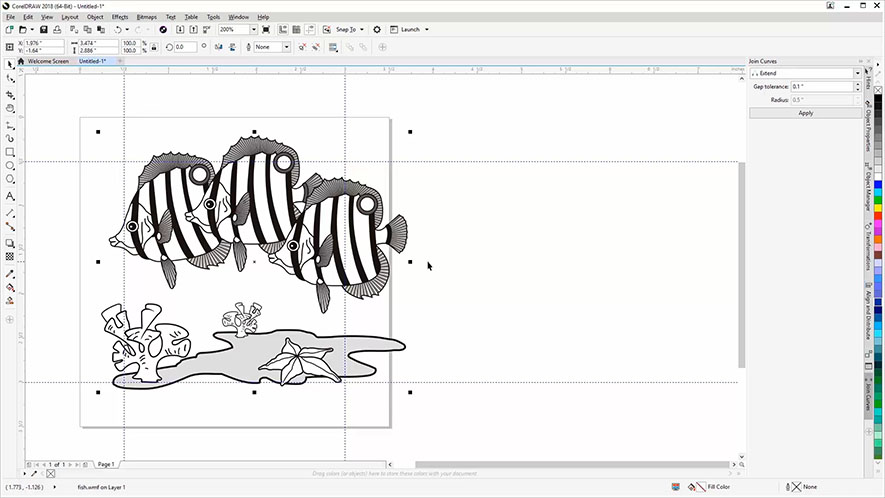The height and width of the screenshot is (498, 885).
Task: Click the Eyedropper tool
Action: pyautogui.click(x=10, y=272)
